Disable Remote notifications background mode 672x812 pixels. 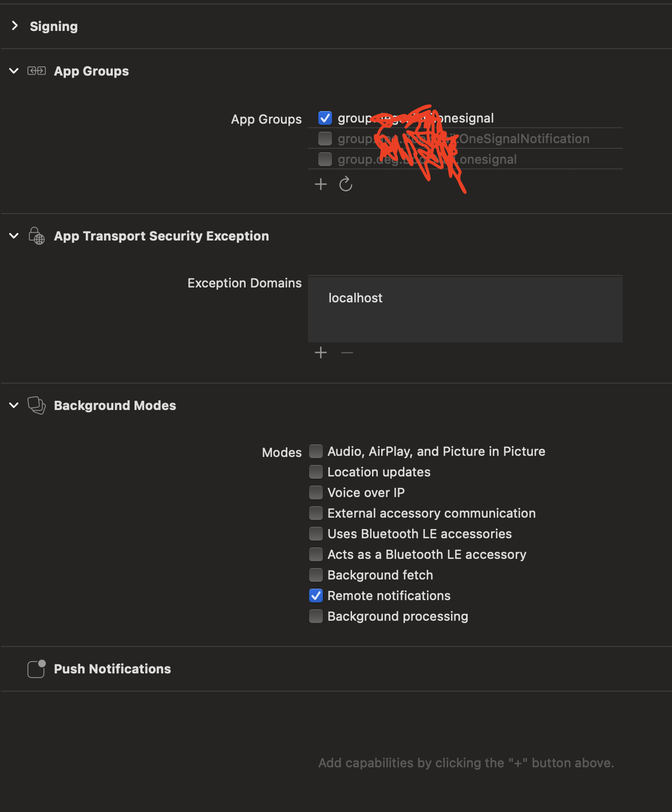[x=316, y=596]
